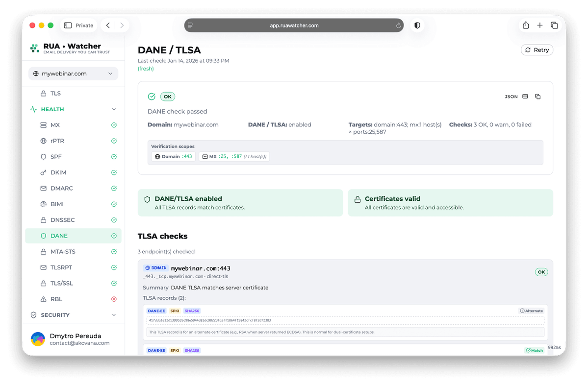Click the Alternate badge on TLSA record

(x=532, y=311)
